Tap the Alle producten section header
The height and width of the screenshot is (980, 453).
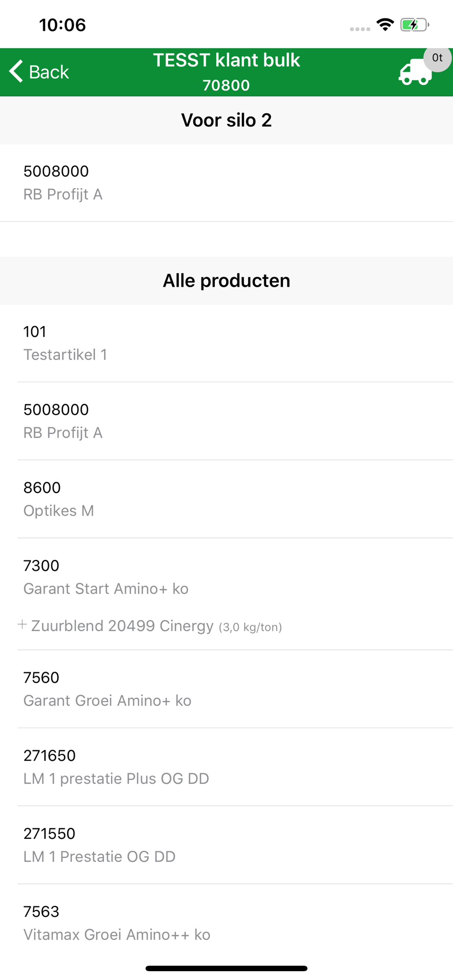[226, 281]
